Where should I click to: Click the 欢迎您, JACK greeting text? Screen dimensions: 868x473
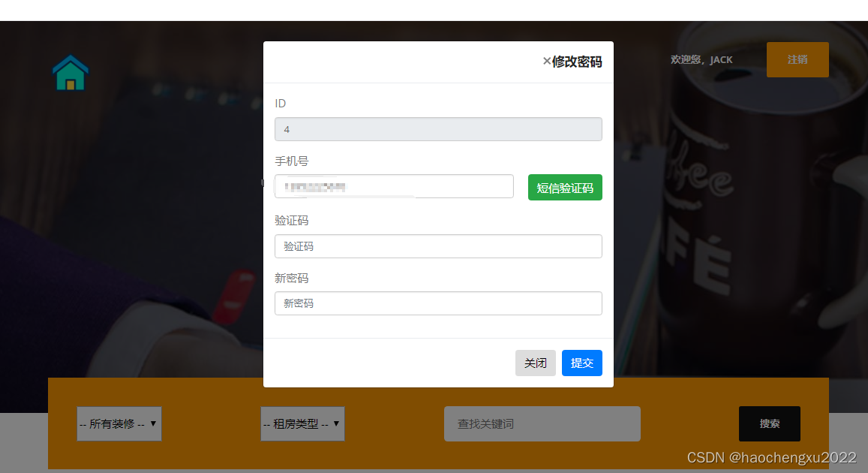click(701, 59)
